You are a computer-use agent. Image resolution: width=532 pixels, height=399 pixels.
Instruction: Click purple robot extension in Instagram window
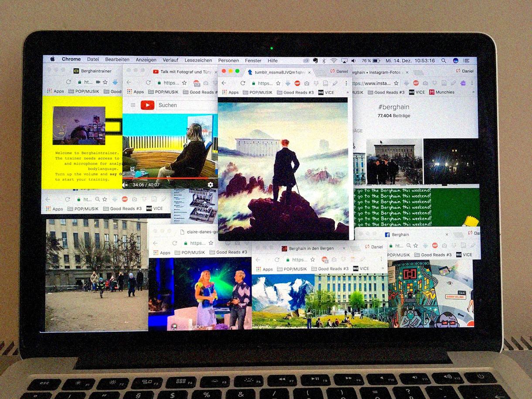[463, 83]
